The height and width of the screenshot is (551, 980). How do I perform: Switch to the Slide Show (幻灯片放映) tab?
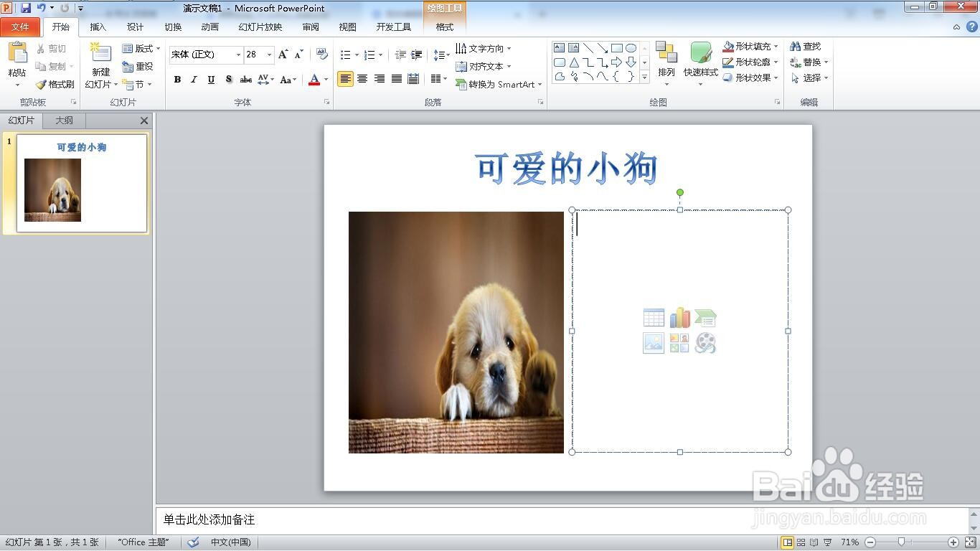[x=260, y=27]
